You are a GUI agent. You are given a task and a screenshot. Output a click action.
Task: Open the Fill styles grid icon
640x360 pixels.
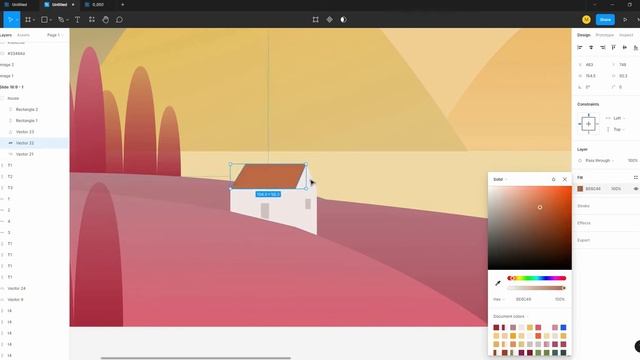tap(636, 178)
